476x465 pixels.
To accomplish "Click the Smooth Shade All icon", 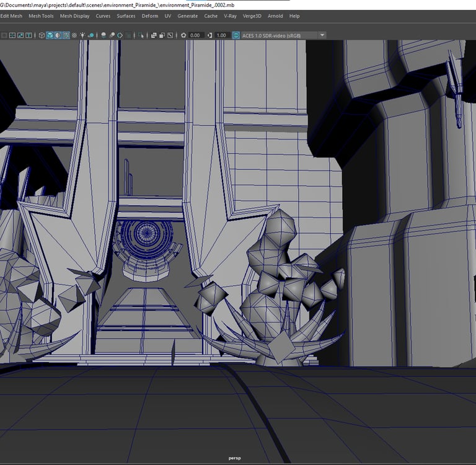I will coord(50,35).
